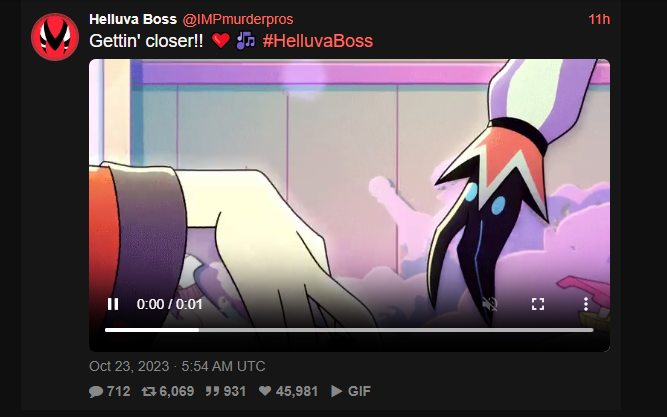Click the GIF label text
667x417 pixels.
point(359,391)
